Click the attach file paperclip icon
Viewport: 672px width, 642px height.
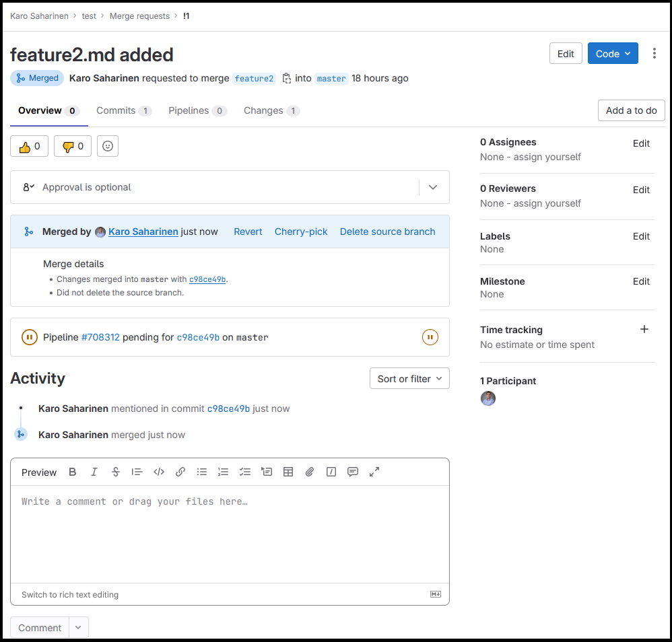click(310, 472)
